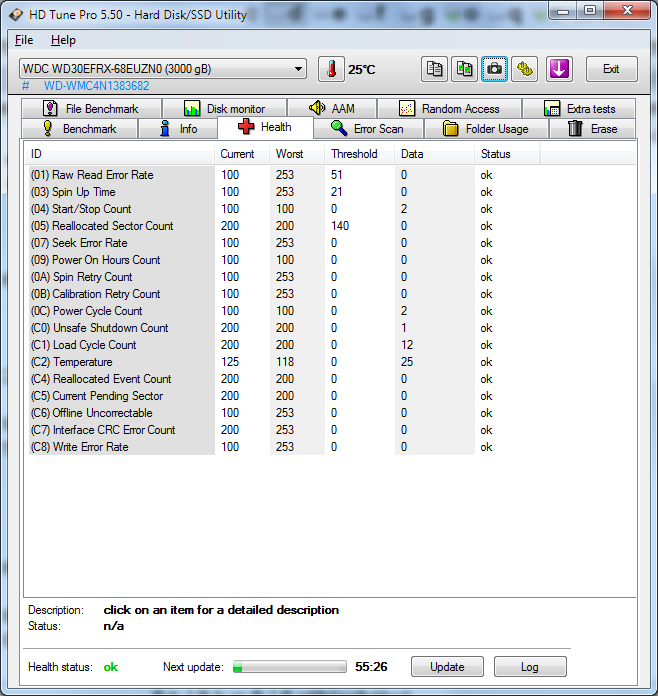Click the Worst column header
The image size is (658, 696).
pyautogui.click(x=297, y=154)
